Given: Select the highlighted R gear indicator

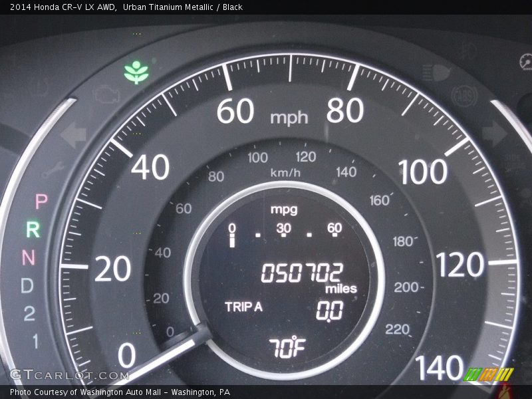Looking at the screenshot, I should 33,229.
